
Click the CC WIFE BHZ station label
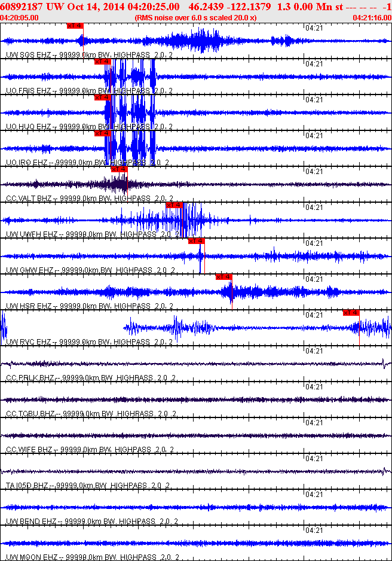click(x=29, y=450)
